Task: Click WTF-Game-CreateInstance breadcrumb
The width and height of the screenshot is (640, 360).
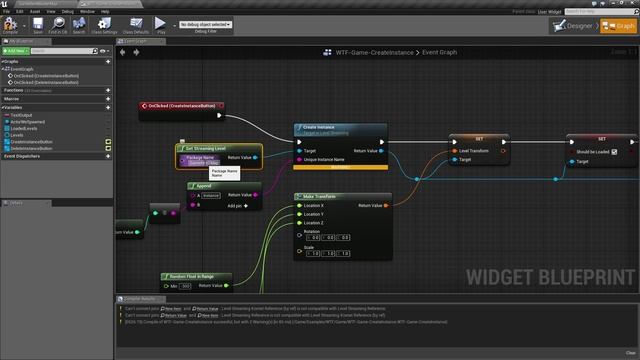Action: tap(374, 52)
